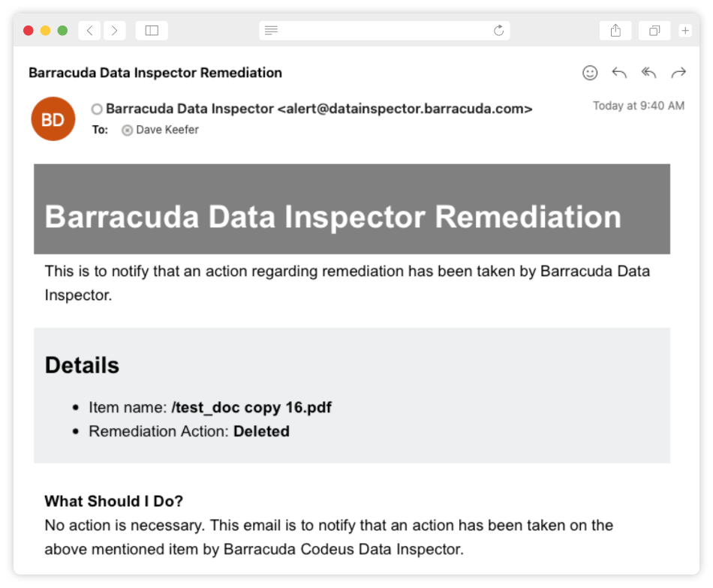Select the circle toggle beside the sender name
This screenshot has height=588, width=713.
tap(96, 109)
